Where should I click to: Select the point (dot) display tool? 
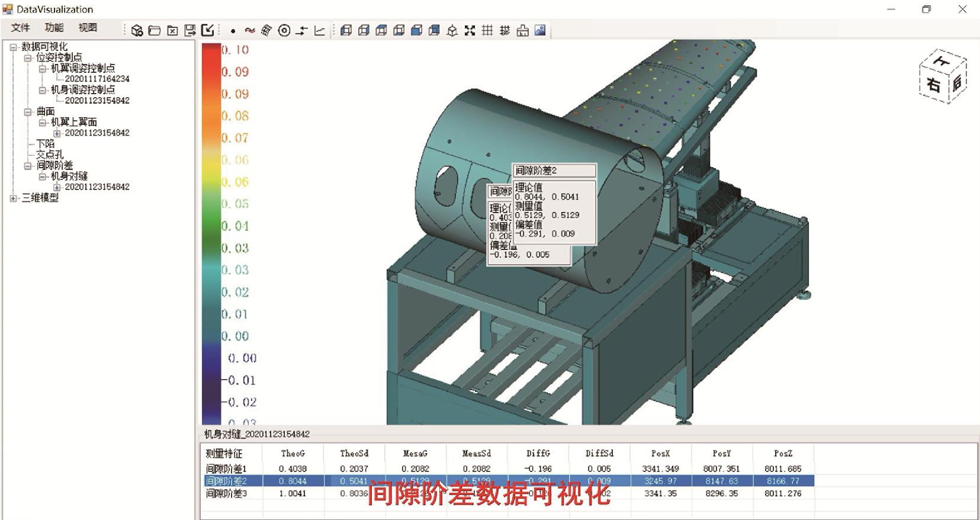click(x=233, y=31)
